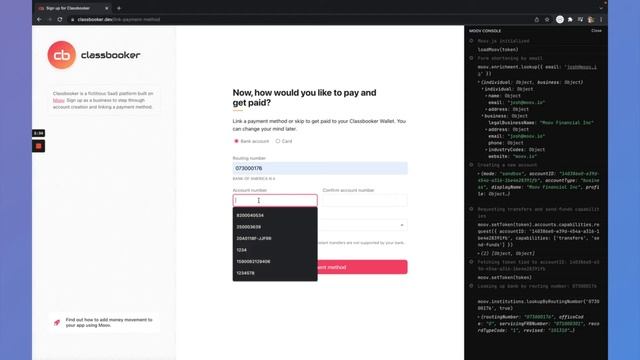Choose autofill suggestion starting with 20A0118F

tap(275, 238)
